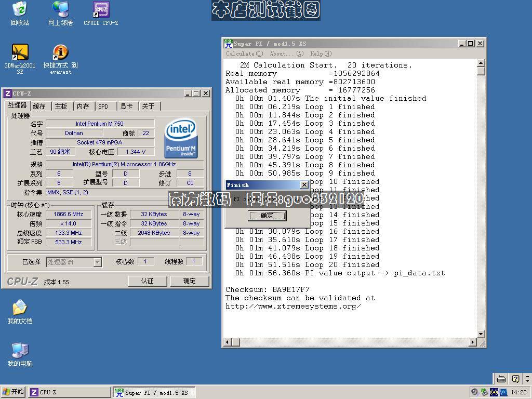The width and height of the screenshot is (532, 399).
Task: Minimize the Super PI window
Action: (x=462, y=44)
